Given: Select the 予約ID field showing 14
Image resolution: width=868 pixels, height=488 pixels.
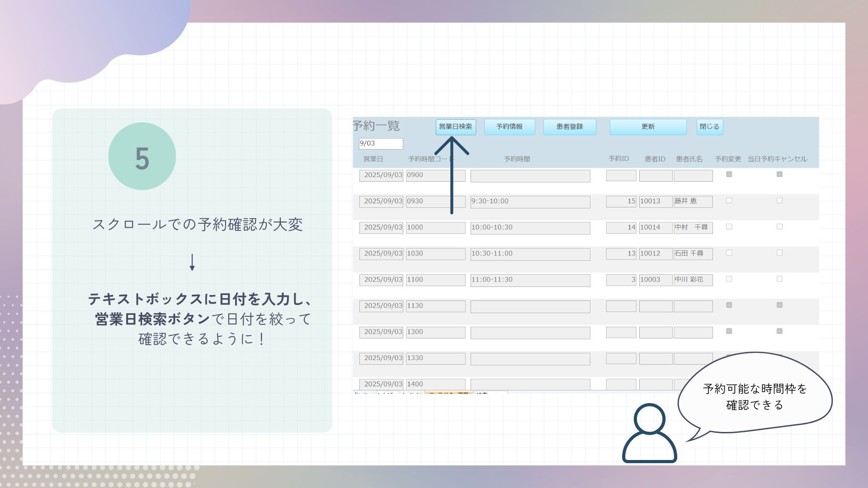Looking at the screenshot, I should 621,228.
